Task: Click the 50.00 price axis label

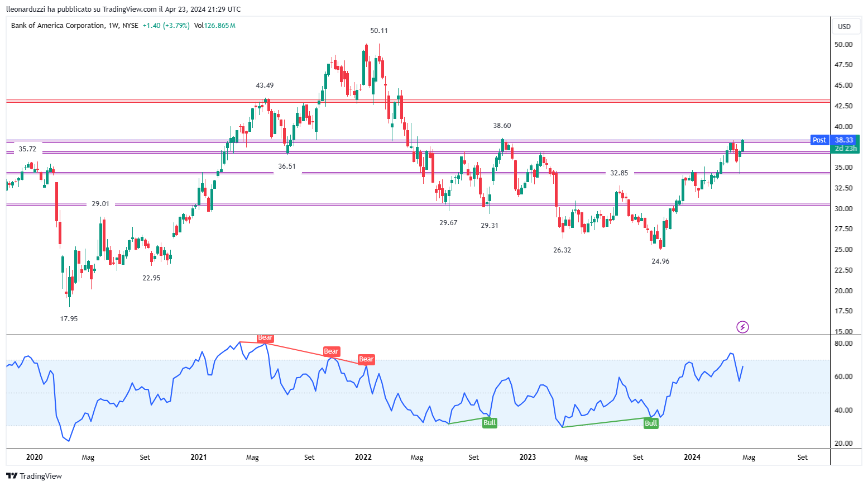Action: [843, 44]
